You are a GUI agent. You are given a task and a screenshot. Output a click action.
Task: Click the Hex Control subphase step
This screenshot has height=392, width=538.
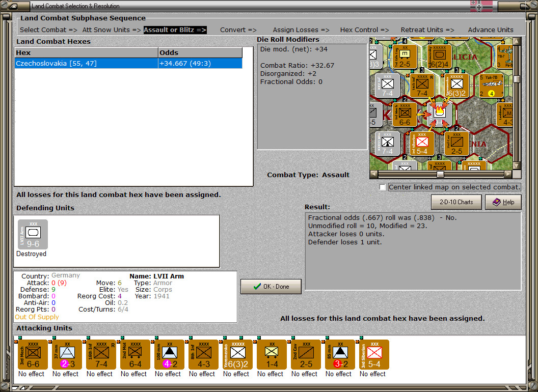pos(364,30)
